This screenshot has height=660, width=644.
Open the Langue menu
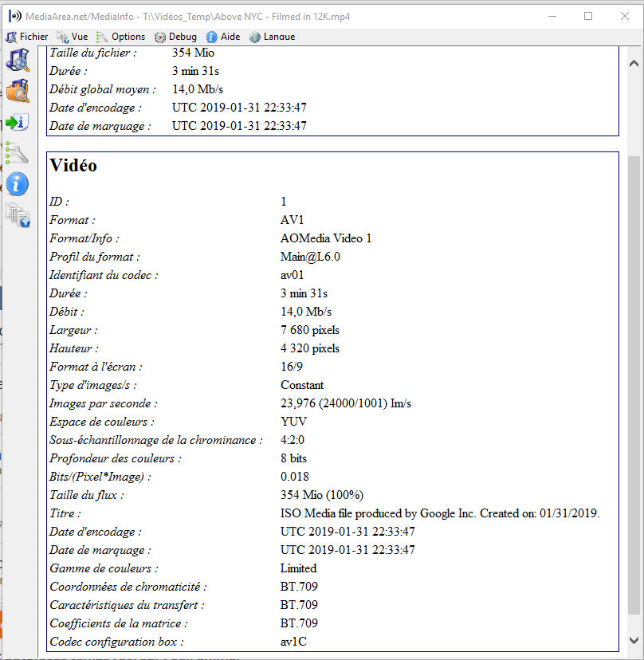click(272, 37)
